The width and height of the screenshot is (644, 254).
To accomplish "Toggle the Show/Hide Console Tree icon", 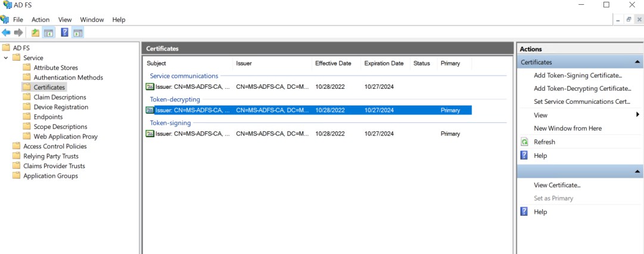I will click(x=49, y=32).
